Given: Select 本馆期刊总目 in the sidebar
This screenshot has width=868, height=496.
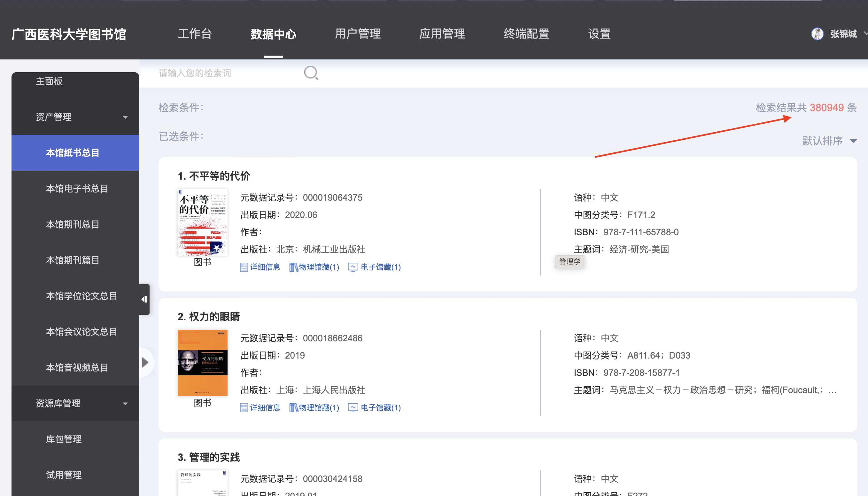Looking at the screenshot, I should click(x=73, y=224).
